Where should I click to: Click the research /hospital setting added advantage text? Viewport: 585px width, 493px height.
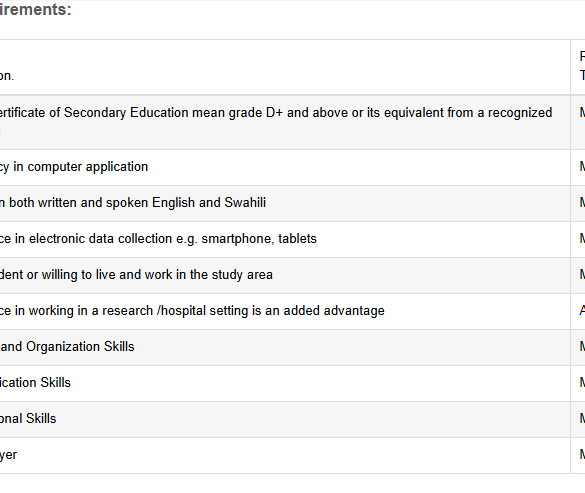(x=192, y=311)
